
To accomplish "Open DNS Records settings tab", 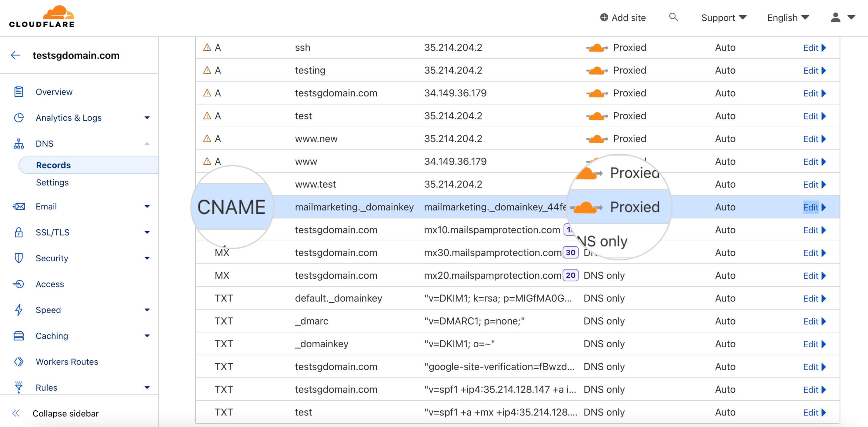I will (52, 182).
